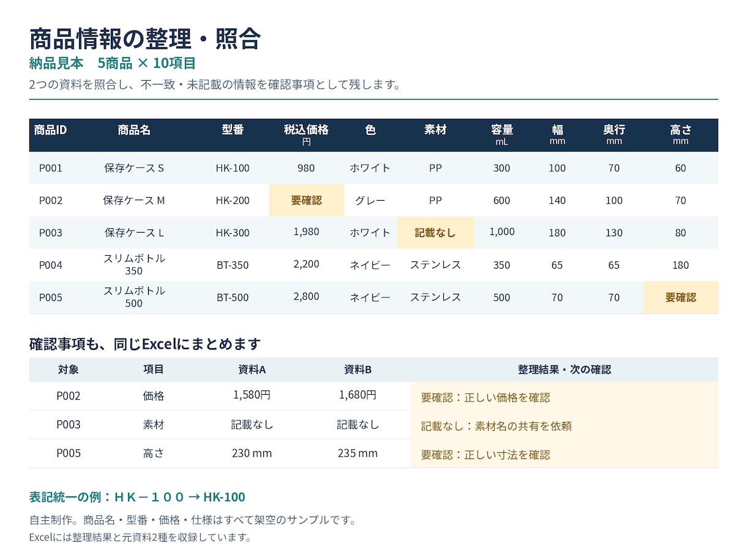This screenshot has width=747, height=560.
Task: Click the 2,200 price cell
Action: click(x=306, y=264)
